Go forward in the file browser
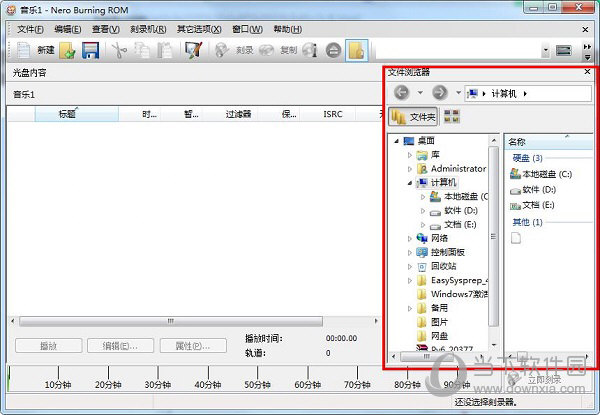600x415 pixels. [440, 92]
